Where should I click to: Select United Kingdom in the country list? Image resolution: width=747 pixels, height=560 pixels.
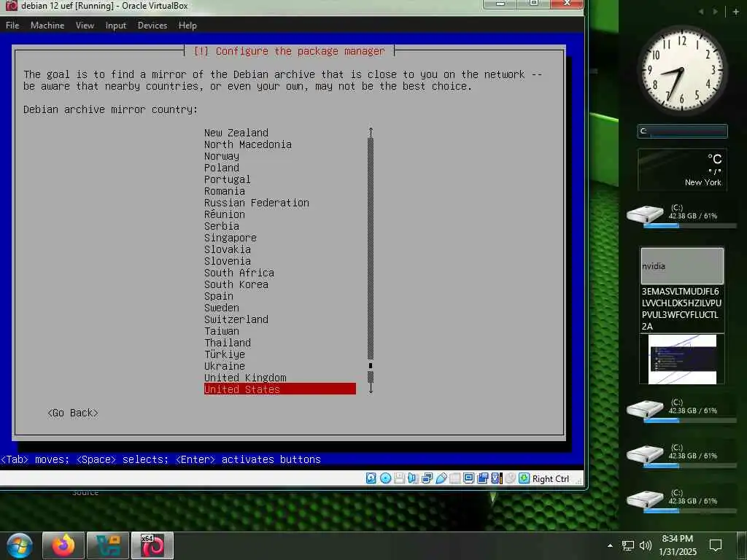click(245, 378)
